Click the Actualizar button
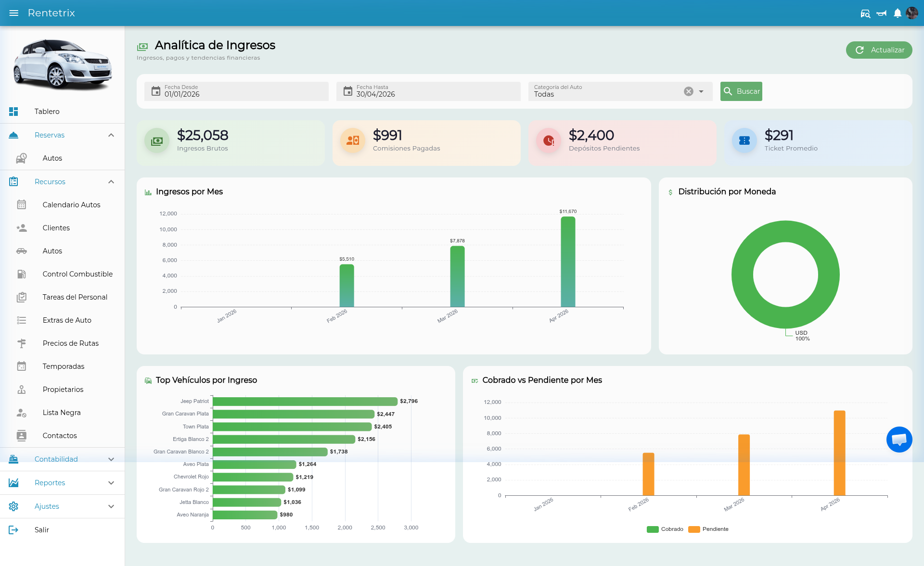 [879, 50]
